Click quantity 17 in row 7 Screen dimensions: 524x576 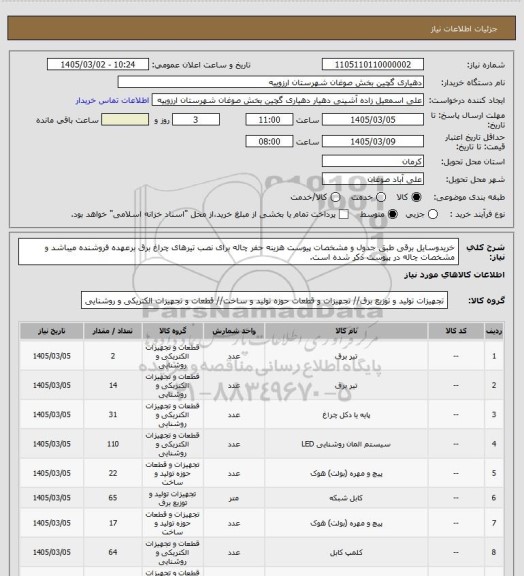[x=113, y=523]
